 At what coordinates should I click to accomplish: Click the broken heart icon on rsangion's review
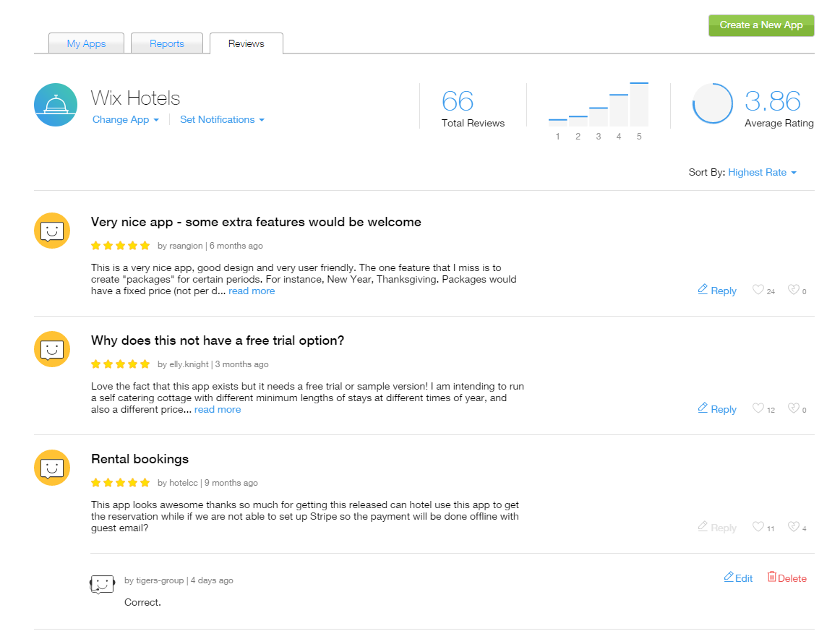794,290
